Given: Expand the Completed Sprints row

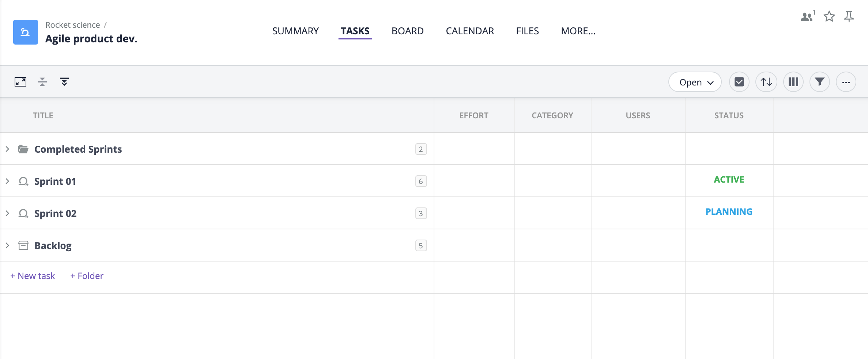Looking at the screenshot, I should click(7, 149).
